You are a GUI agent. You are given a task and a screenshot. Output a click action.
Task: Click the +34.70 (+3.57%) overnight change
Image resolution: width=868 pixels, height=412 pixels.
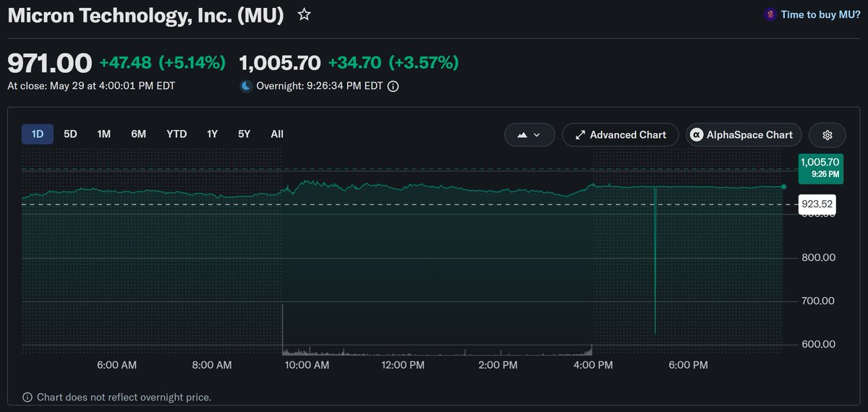tap(393, 63)
